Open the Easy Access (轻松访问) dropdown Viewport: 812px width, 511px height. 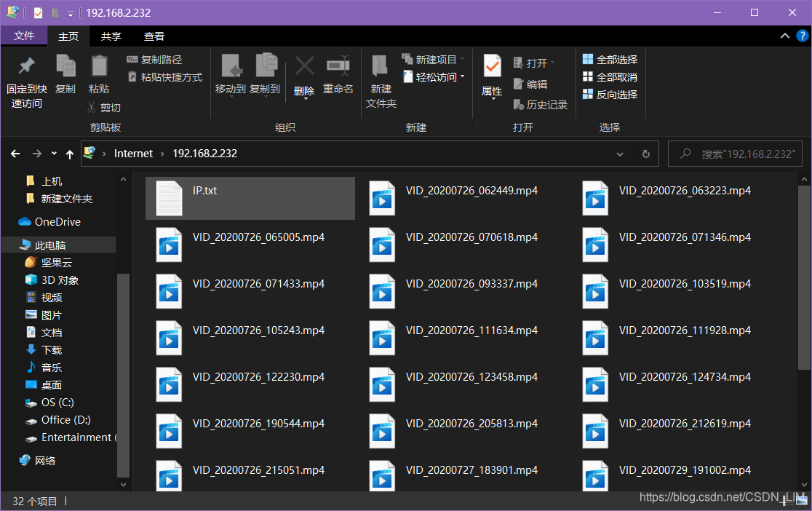pos(434,77)
